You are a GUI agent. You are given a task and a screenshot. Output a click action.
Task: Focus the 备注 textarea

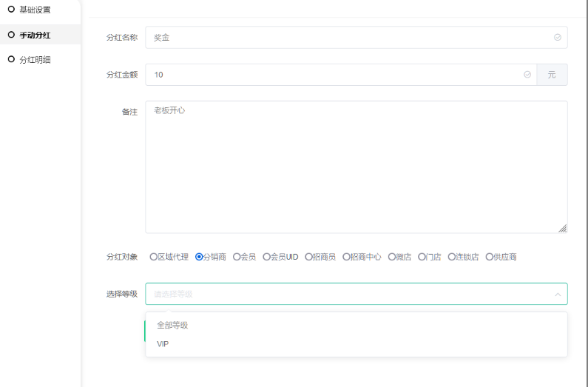coord(356,166)
